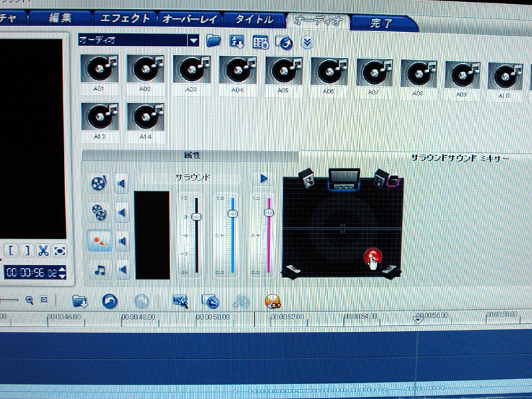532x399 pixels.
Task: Click the front left speaker icon
Action: click(x=307, y=178)
